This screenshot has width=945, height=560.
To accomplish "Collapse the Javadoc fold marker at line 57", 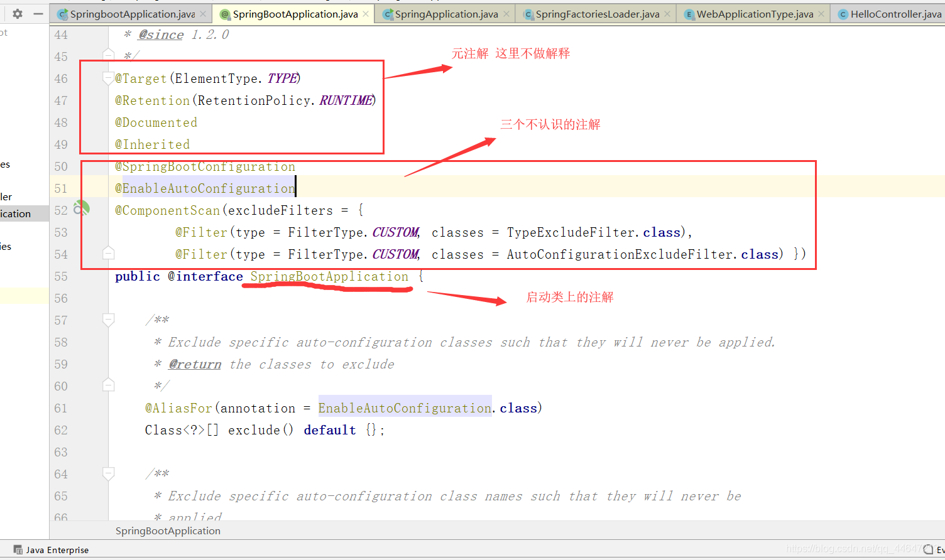I will [x=109, y=320].
